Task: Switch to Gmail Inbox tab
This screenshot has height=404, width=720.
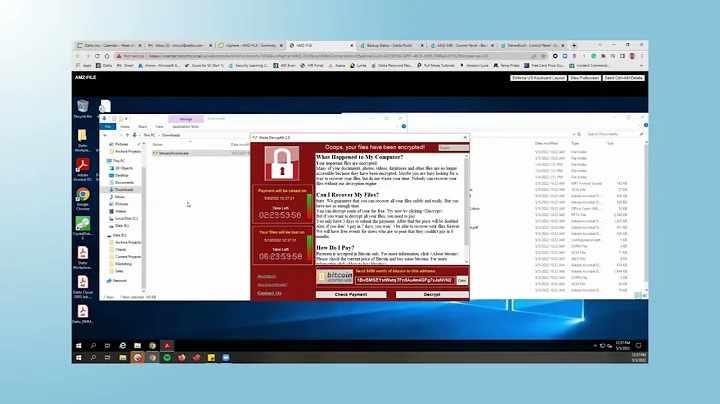Action: pyautogui.click(x=180, y=45)
